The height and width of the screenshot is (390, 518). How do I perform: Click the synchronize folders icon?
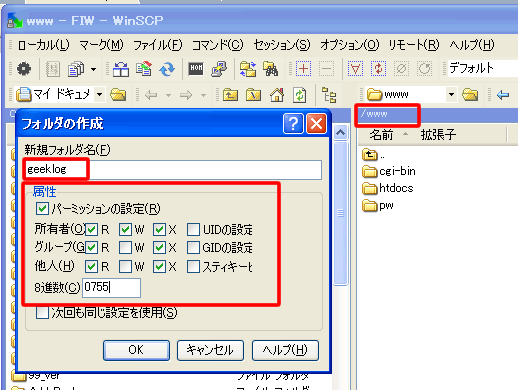pyautogui.click(x=247, y=69)
